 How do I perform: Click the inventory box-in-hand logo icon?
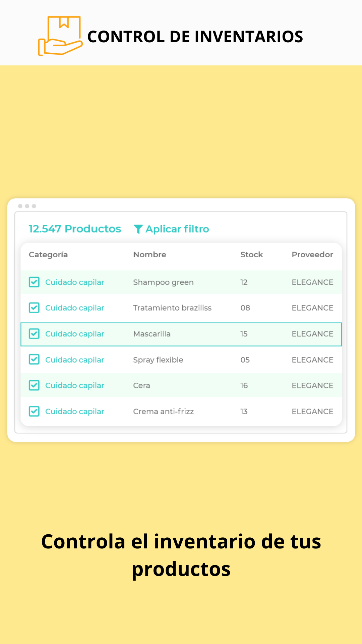click(x=60, y=36)
